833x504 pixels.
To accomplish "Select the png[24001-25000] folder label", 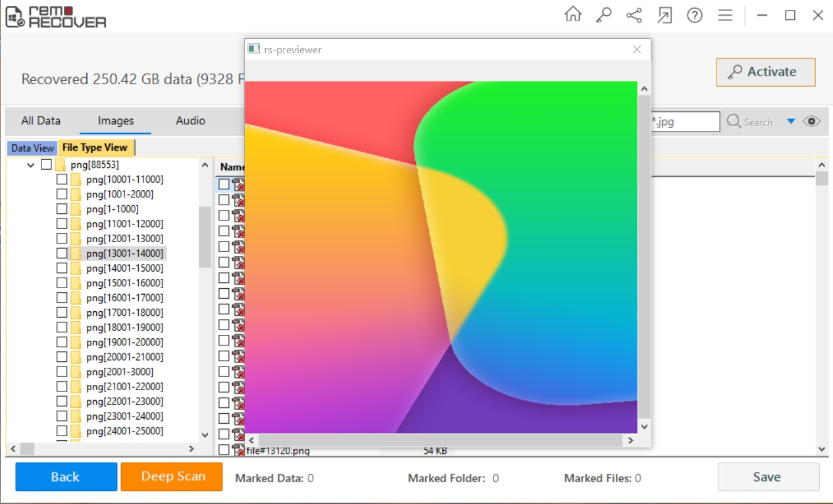I will click(x=124, y=431).
